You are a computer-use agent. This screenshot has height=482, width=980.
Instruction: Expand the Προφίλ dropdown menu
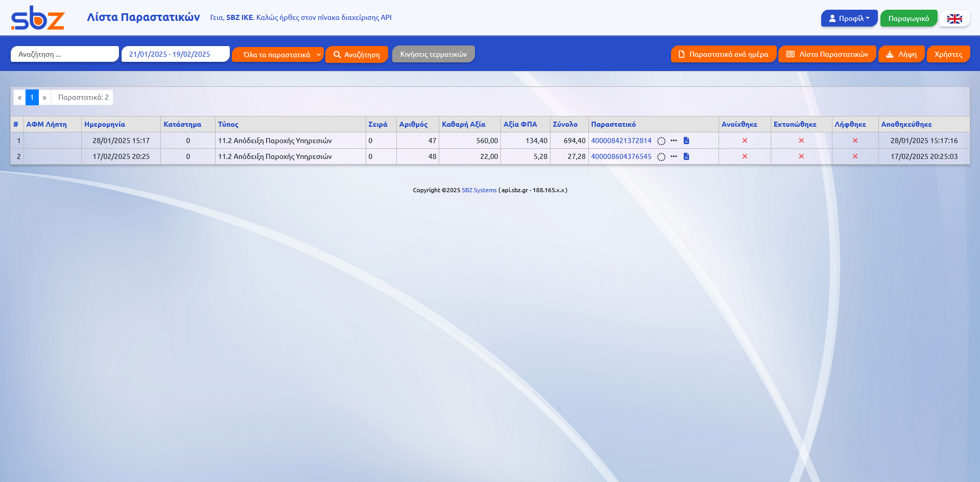coord(849,18)
